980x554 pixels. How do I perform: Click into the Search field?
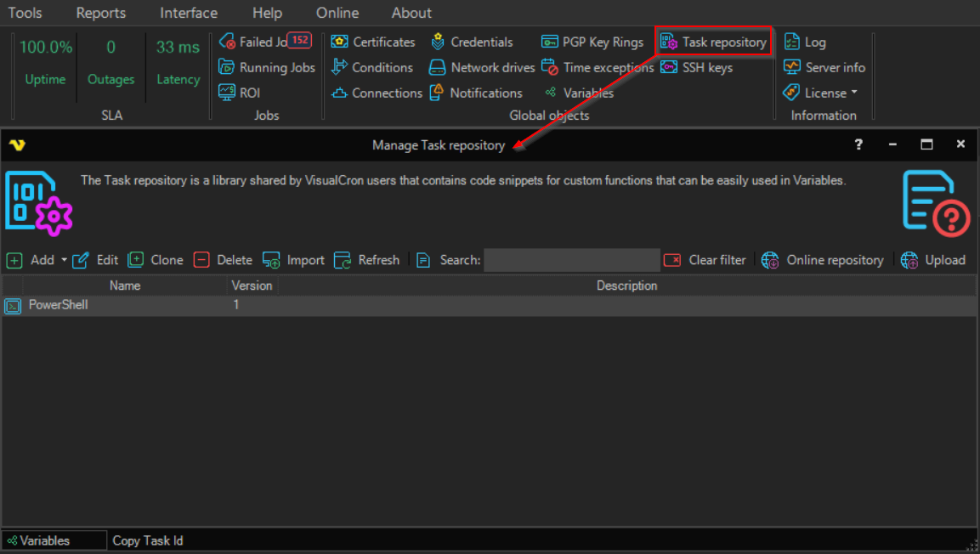click(x=571, y=260)
